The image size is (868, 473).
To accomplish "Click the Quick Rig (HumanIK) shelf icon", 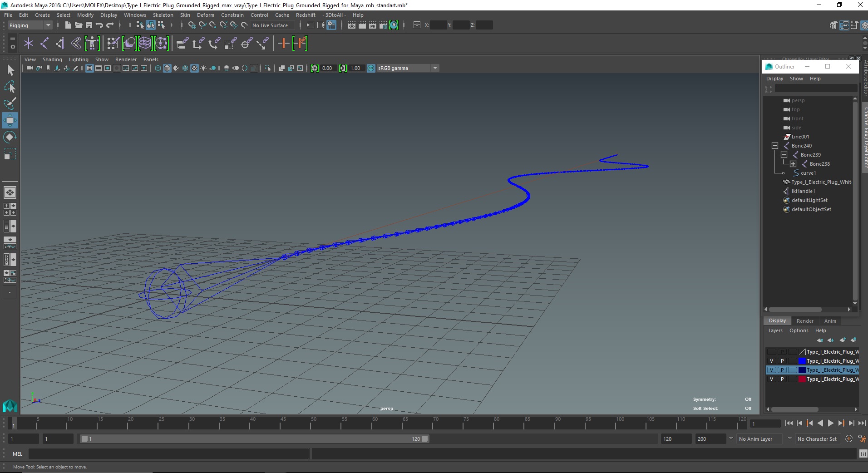I will (92, 44).
